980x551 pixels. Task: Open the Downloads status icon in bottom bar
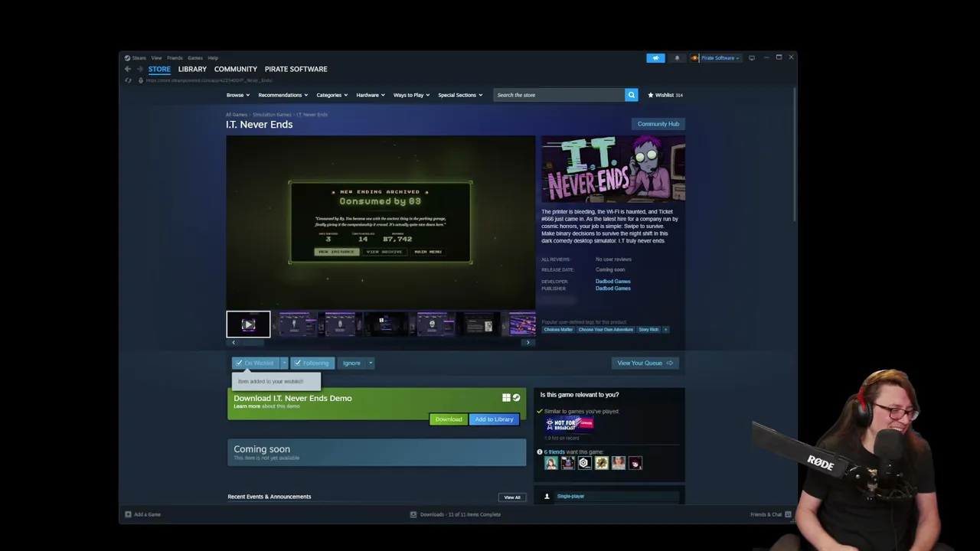click(413, 514)
